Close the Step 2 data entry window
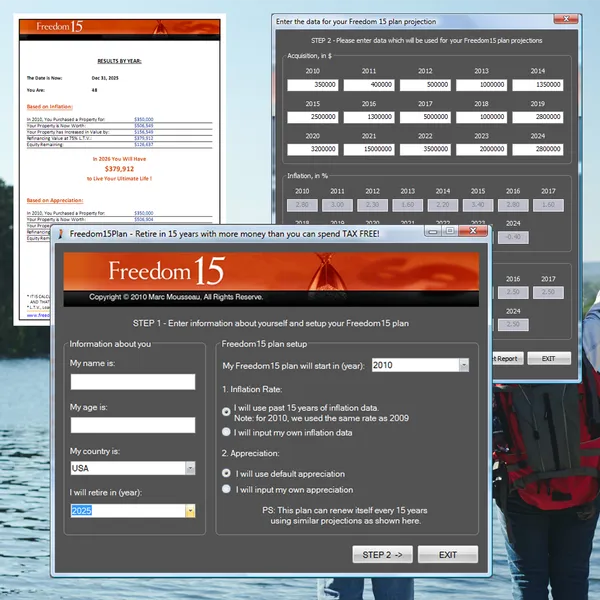Image resolution: width=600 pixels, height=600 pixels. tap(566, 19)
